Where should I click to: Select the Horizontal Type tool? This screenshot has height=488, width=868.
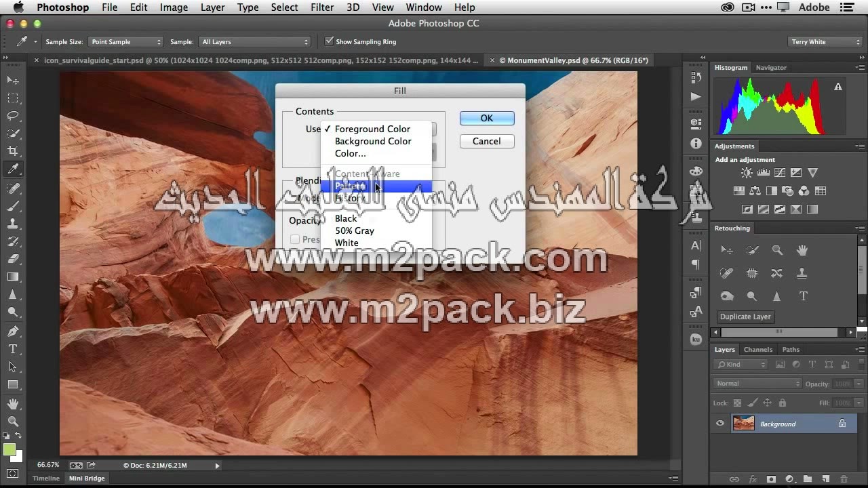tap(13, 349)
